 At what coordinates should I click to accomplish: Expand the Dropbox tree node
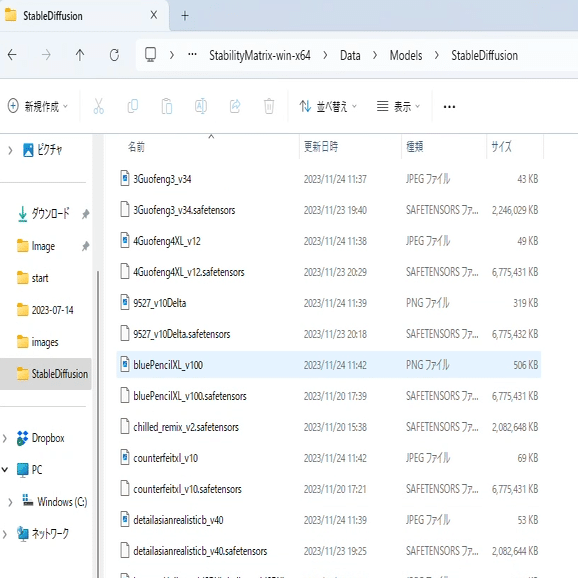[5, 438]
